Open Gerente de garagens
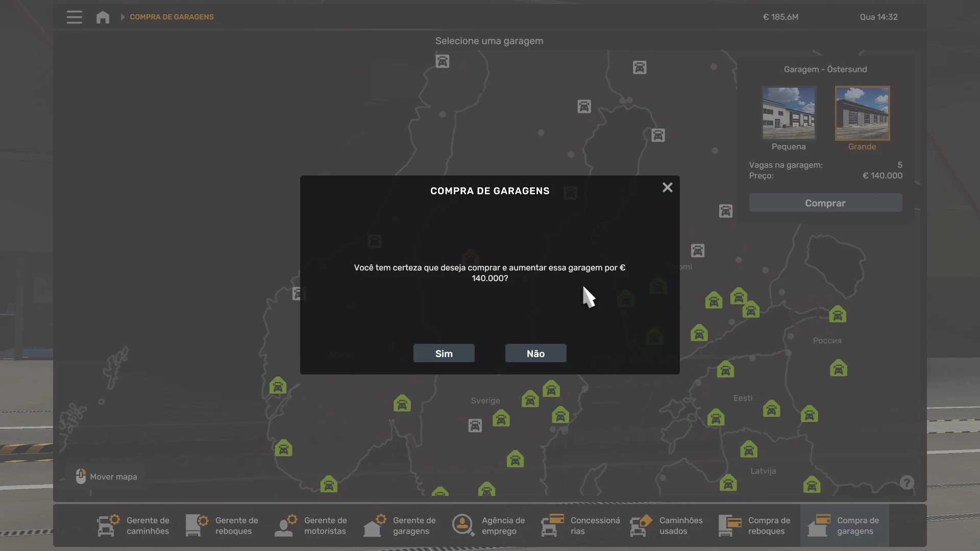 pyautogui.click(x=400, y=525)
